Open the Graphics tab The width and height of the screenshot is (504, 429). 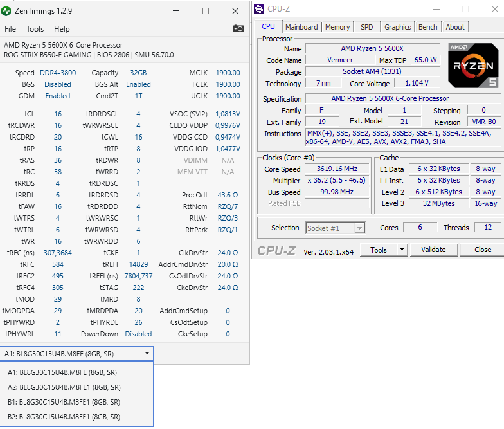point(397,27)
